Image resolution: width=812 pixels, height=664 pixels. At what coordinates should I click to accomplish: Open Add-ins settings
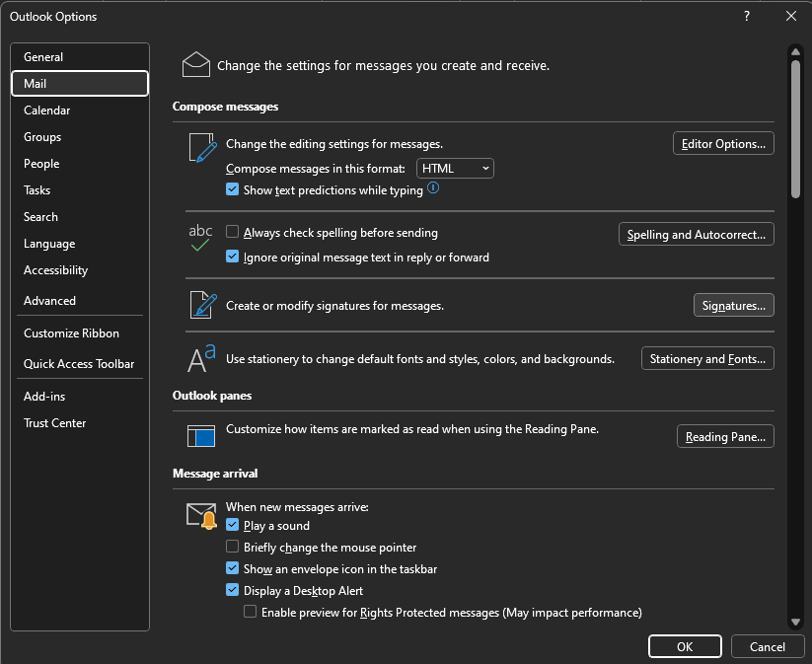(x=80, y=397)
